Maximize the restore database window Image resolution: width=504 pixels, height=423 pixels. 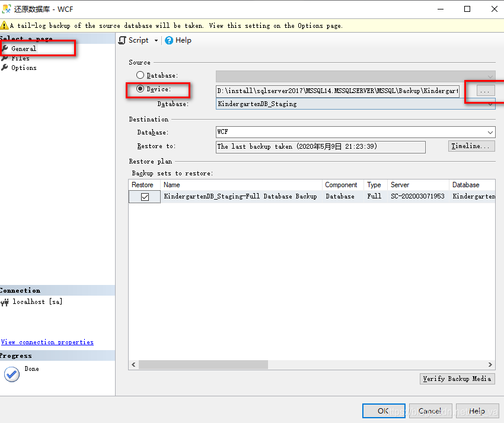467,9
